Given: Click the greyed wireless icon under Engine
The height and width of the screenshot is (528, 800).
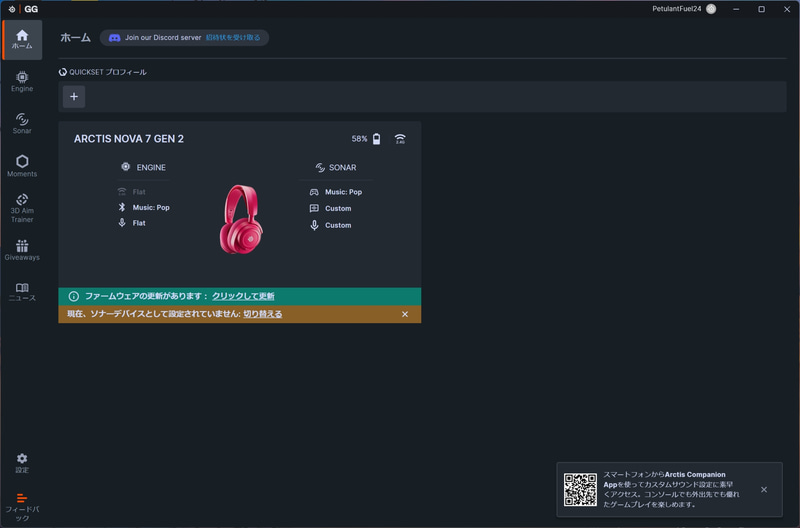Looking at the screenshot, I should 122,192.
